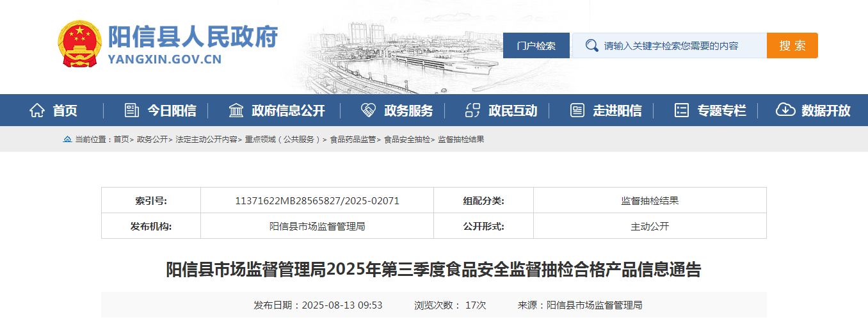Click the cloud download icon beside 数据开放

pos(785,110)
